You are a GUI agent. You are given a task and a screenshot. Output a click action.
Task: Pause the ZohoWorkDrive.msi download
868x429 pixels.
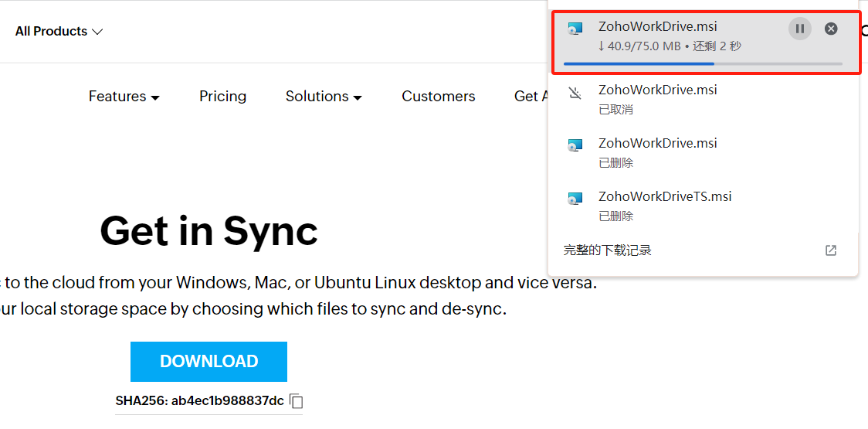coord(800,29)
